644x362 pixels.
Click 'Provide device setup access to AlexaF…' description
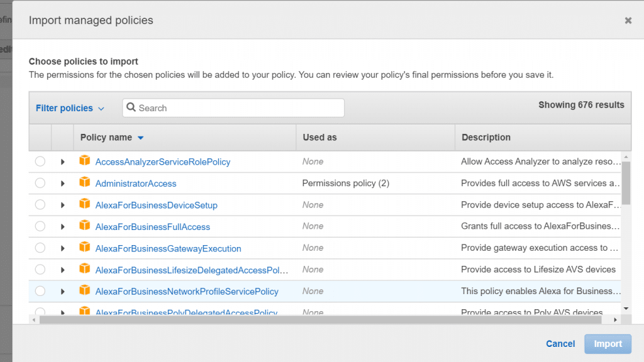tap(540, 204)
